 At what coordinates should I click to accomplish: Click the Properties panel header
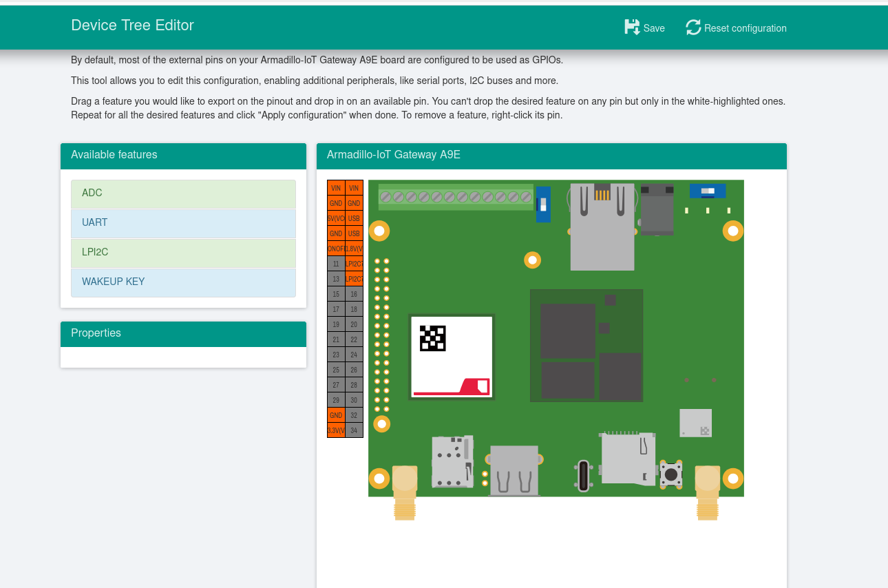(x=183, y=333)
